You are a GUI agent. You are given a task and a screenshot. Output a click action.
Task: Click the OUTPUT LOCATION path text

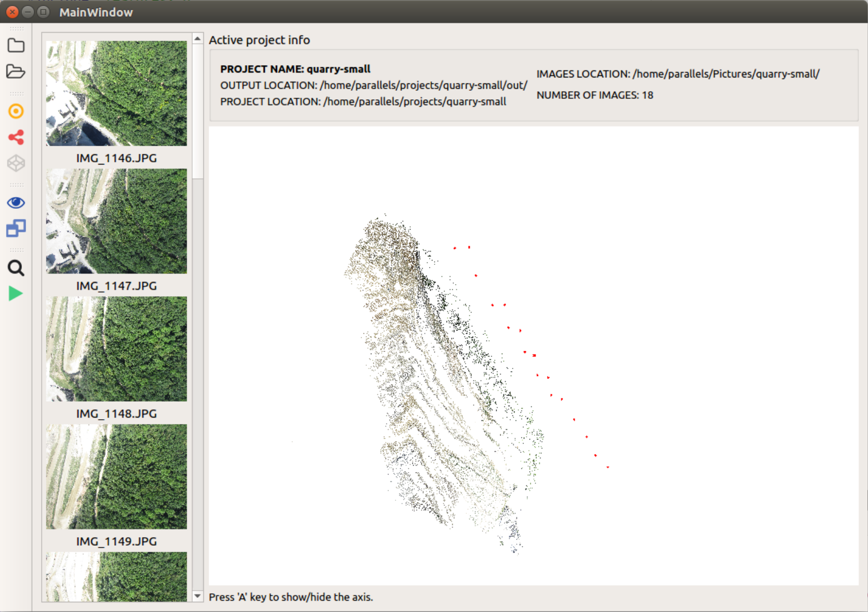coord(374,85)
